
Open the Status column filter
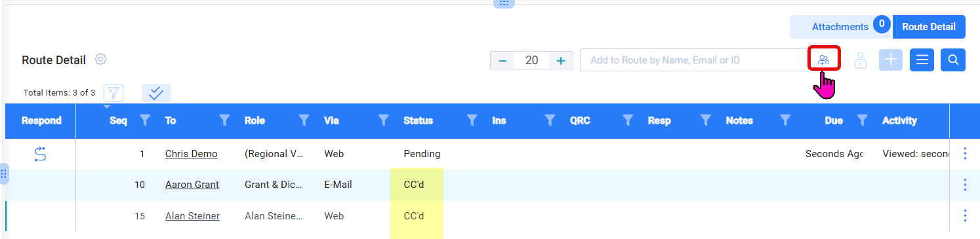(471, 120)
